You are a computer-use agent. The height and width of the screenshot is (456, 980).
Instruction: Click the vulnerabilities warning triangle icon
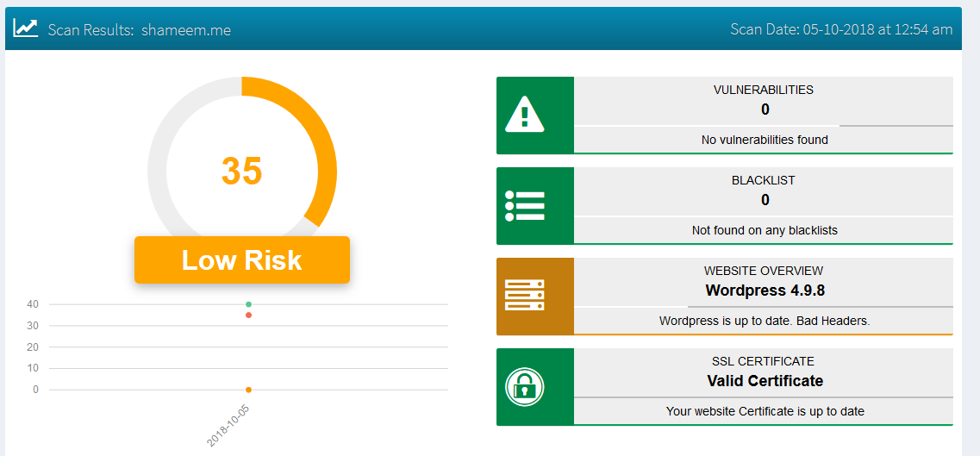[524, 115]
